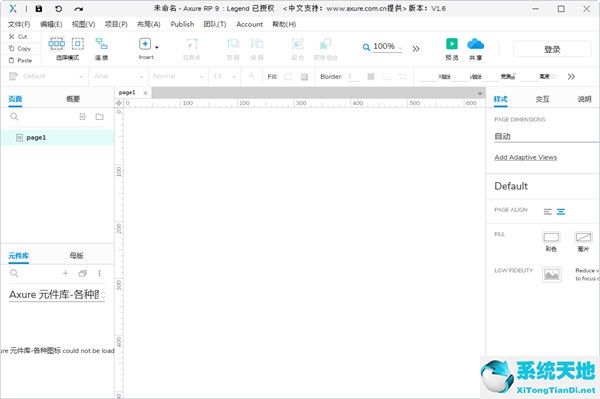This screenshot has height=399, width=600.
Task: Click the Paste clipboard button
Action: [x=20, y=60]
